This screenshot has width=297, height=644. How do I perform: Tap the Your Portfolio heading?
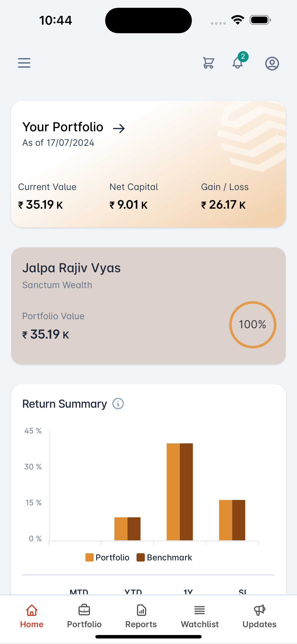[63, 127]
